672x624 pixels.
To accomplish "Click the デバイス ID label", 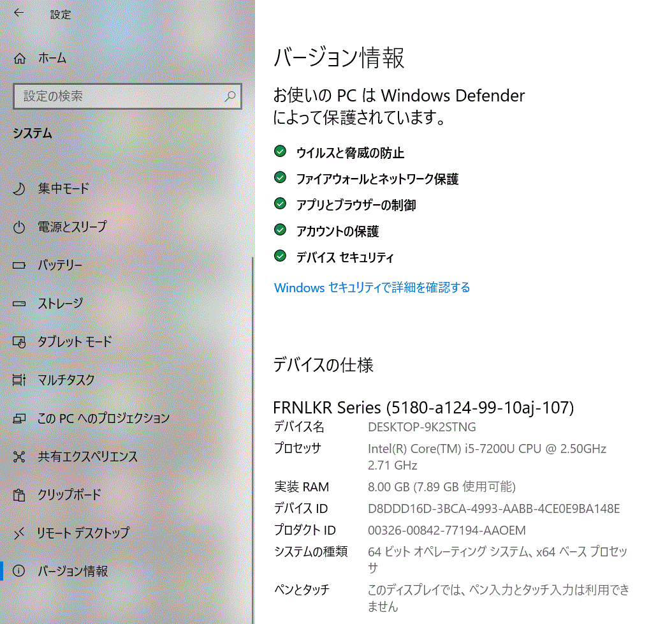I will 301,509.
